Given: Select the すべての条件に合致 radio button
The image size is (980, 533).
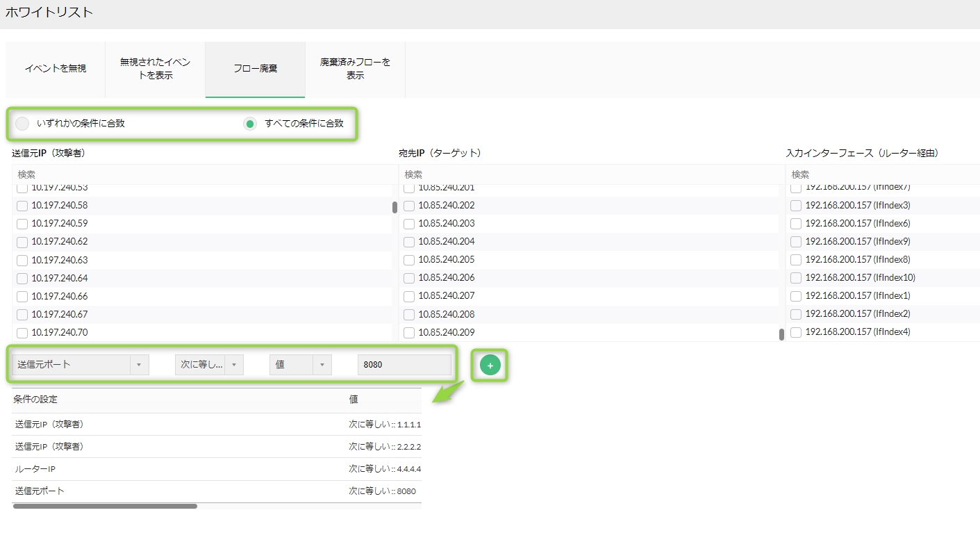Looking at the screenshot, I should tap(250, 124).
